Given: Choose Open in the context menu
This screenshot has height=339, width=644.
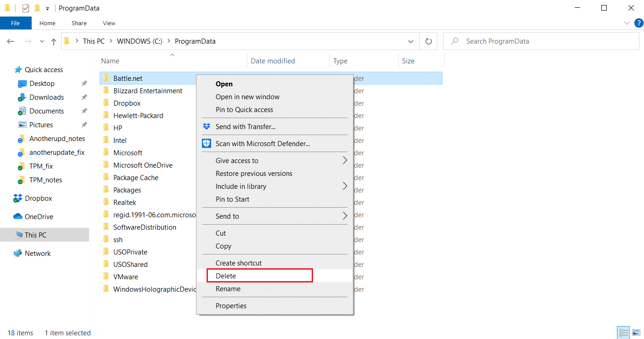Looking at the screenshot, I should (x=274, y=84).
